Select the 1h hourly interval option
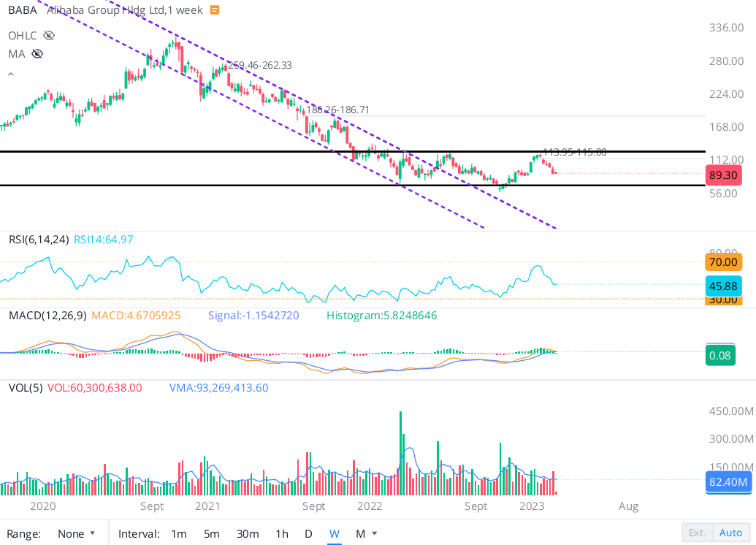 tap(281, 533)
